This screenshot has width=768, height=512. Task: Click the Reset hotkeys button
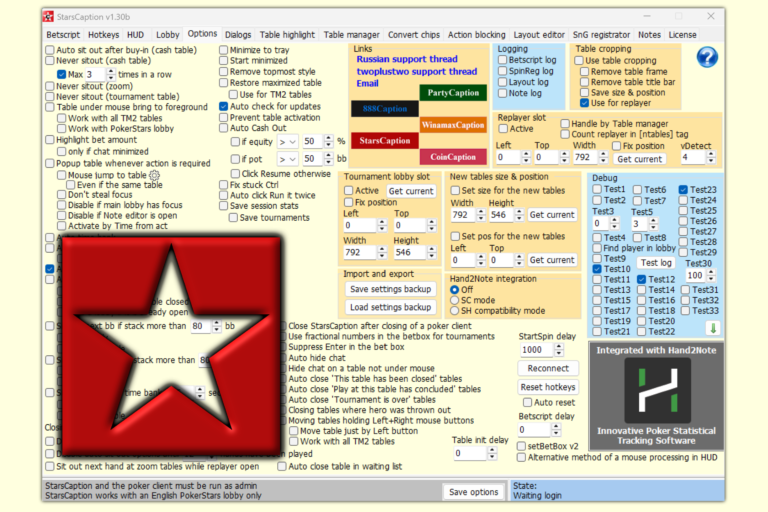(548, 387)
